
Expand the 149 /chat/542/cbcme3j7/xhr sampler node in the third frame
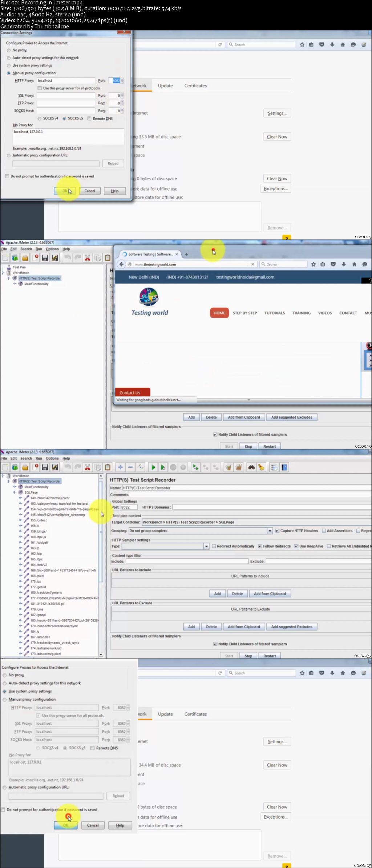[x=21, y=498]
